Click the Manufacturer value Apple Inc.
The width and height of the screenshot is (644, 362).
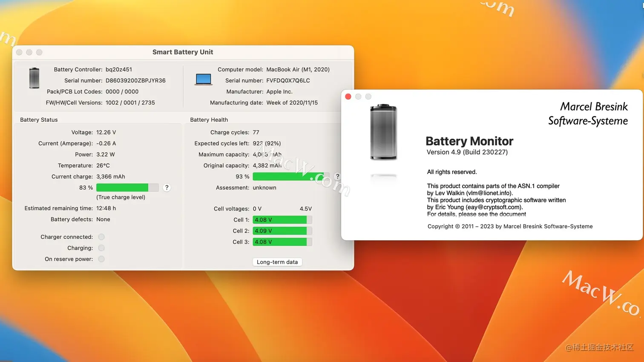point(279,91)
